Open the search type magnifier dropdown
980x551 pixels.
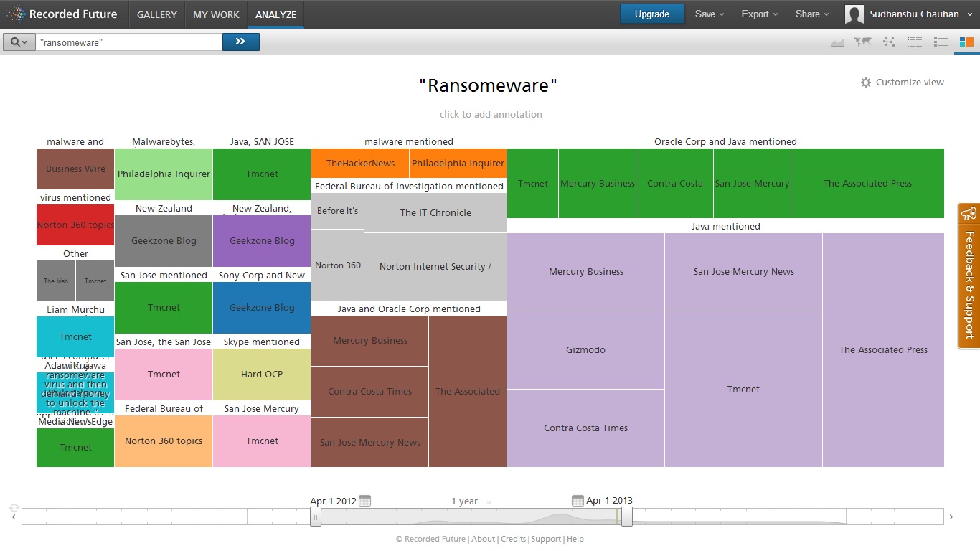point(19,42)
